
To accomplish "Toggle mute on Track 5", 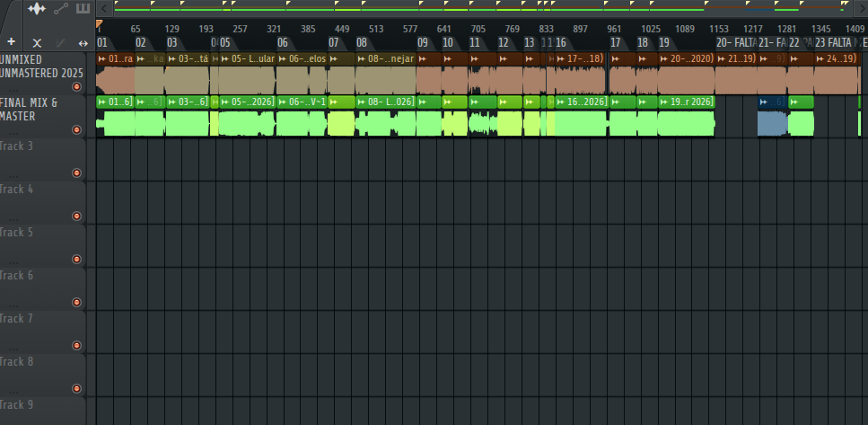I will pyautogui.click(x=77, y=259).
